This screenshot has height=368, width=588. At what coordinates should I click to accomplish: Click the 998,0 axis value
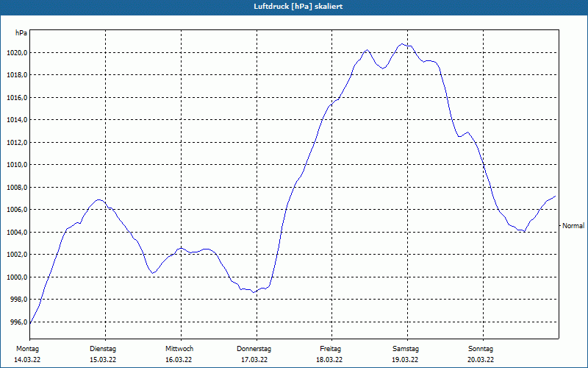pos(18,300)
